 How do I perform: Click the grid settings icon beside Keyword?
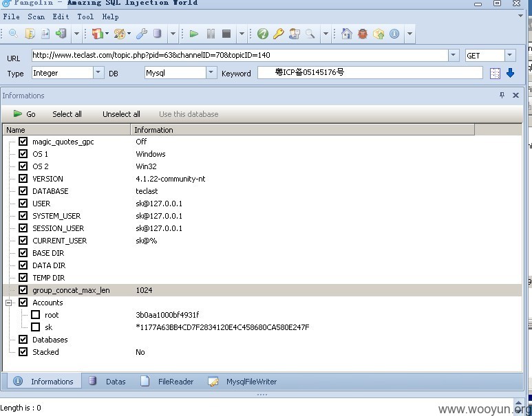click(495, 74)
